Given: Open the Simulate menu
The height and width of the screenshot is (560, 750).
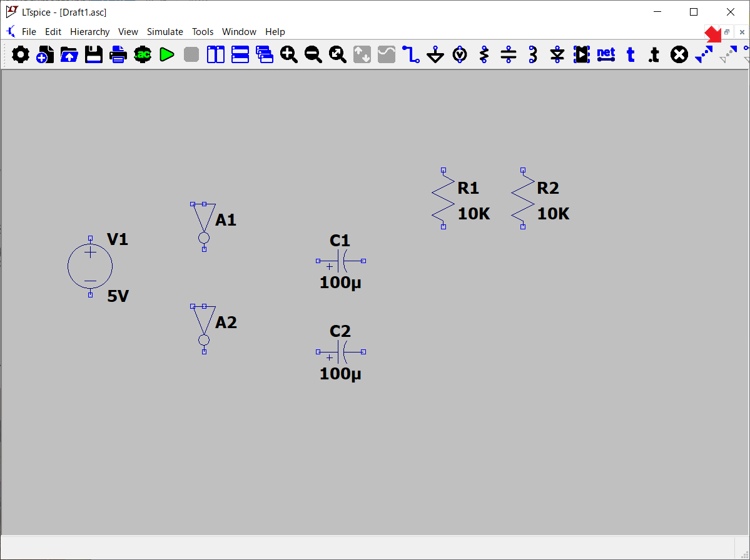Looking at the screenshot, I should click(165, 32).
